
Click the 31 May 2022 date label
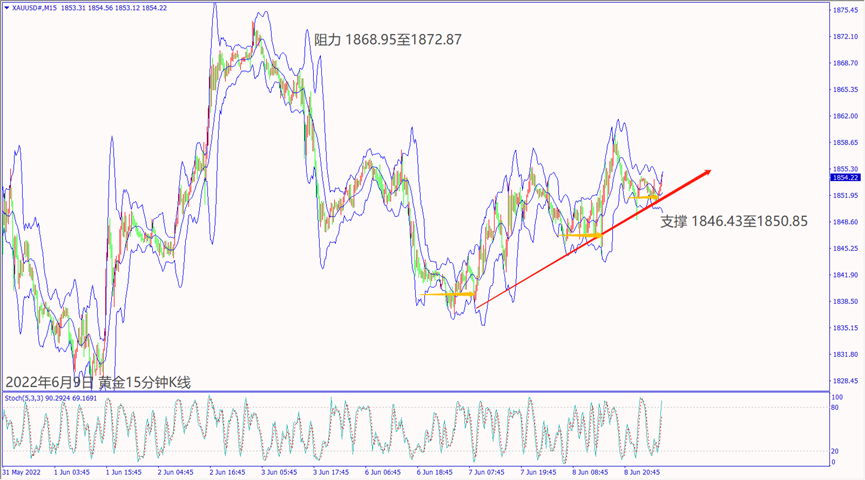(22, 471)
